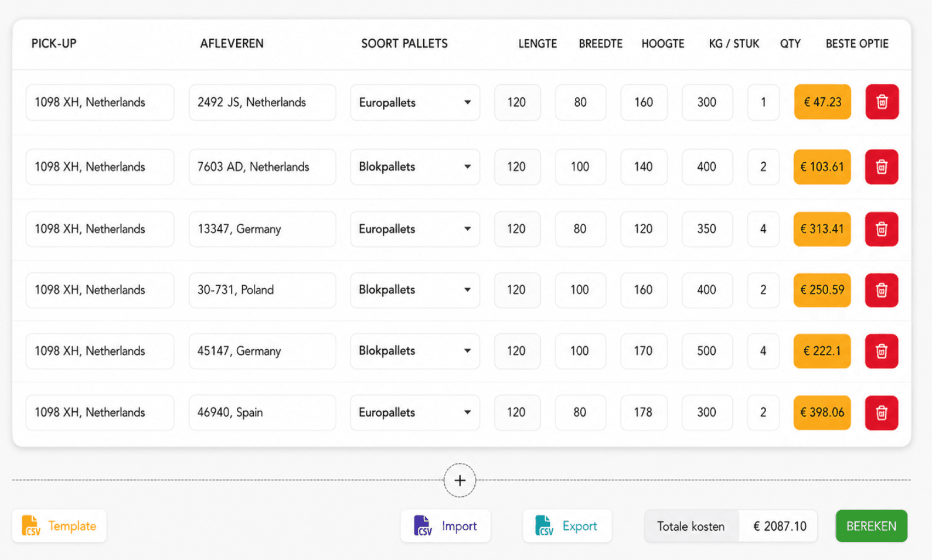Select the € 47.23 best option

pyautogui.click(x=822, y=102)
